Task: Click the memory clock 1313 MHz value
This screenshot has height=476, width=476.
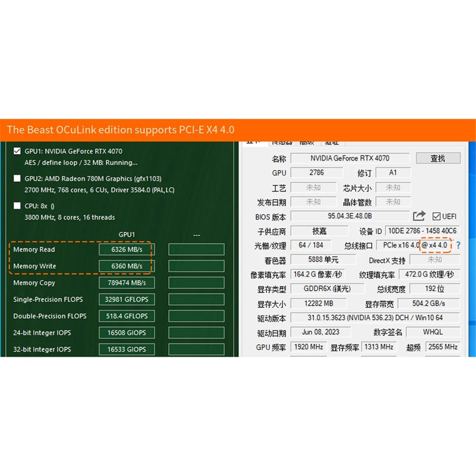Action: tap(379, 347)
